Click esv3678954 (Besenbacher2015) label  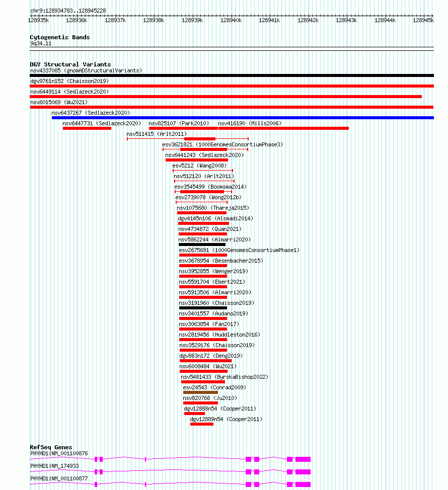pos(220,261)
